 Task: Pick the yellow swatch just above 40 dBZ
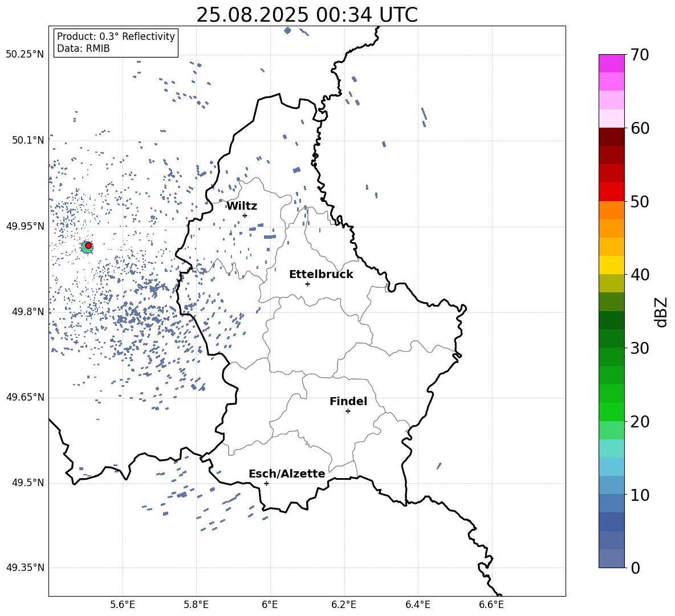click(x=612, y=265)
